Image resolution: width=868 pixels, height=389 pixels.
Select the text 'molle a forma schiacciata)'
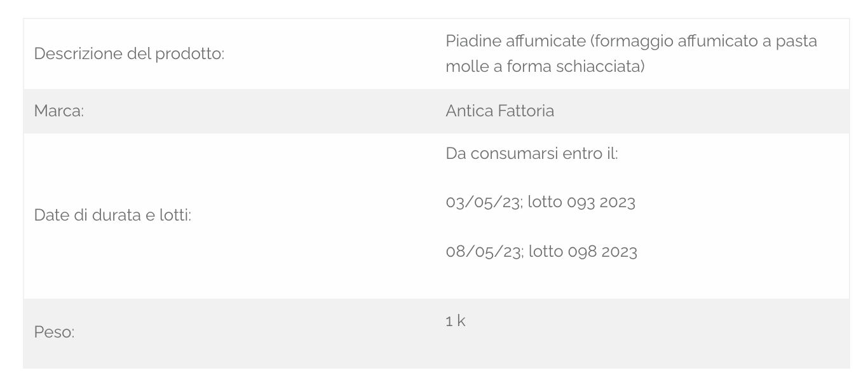click(x=546, y=66)
